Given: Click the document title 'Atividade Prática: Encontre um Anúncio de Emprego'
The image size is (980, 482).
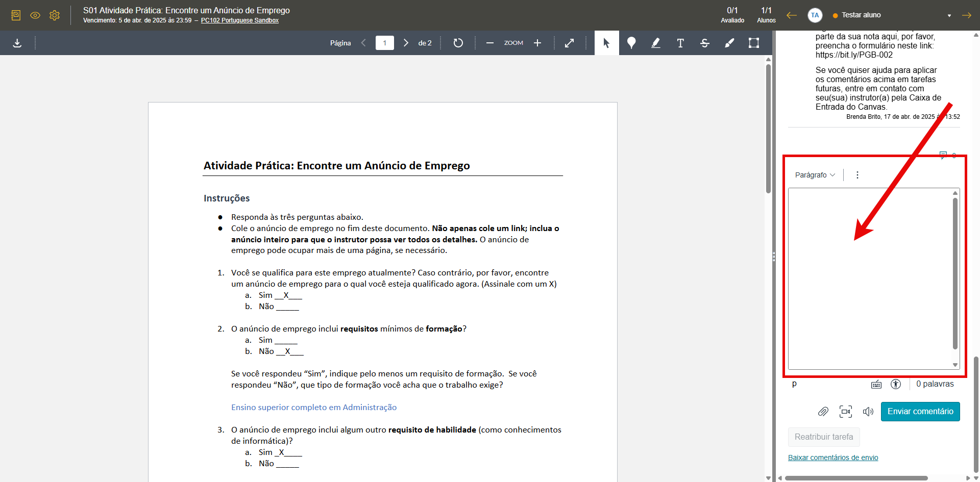Looking at the screenshot, I should pos(337,165).
